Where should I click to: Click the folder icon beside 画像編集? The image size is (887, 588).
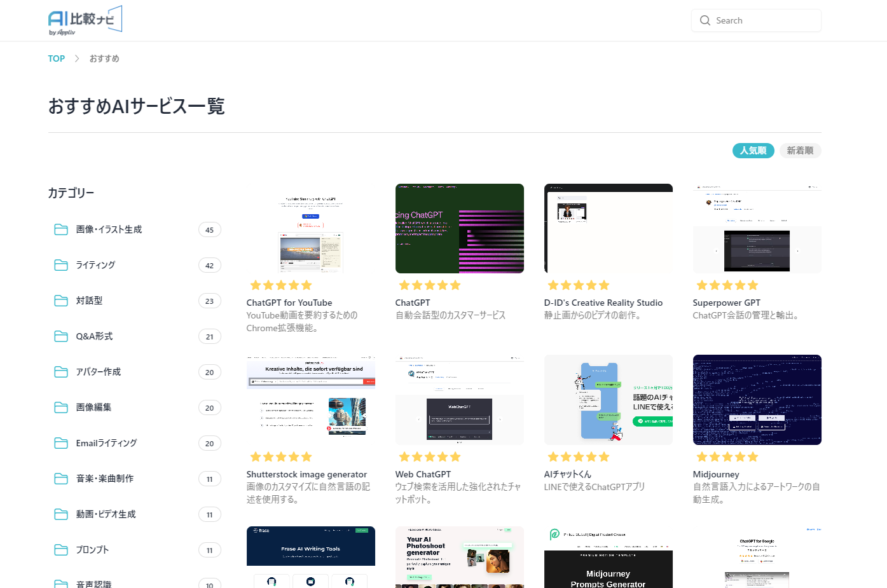pos(61,407)
